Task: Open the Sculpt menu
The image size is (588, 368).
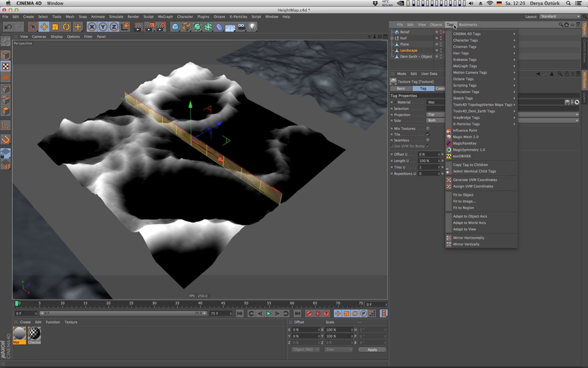Action: 148,17
